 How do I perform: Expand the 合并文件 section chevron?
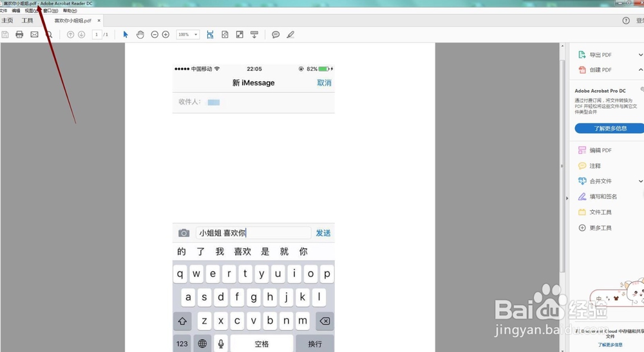click(640, 181)
